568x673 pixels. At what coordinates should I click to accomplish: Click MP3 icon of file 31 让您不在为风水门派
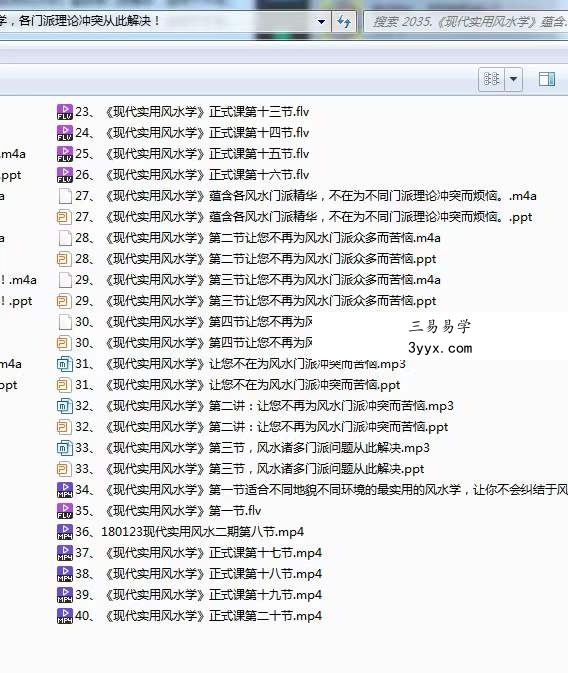coord(64,364)
